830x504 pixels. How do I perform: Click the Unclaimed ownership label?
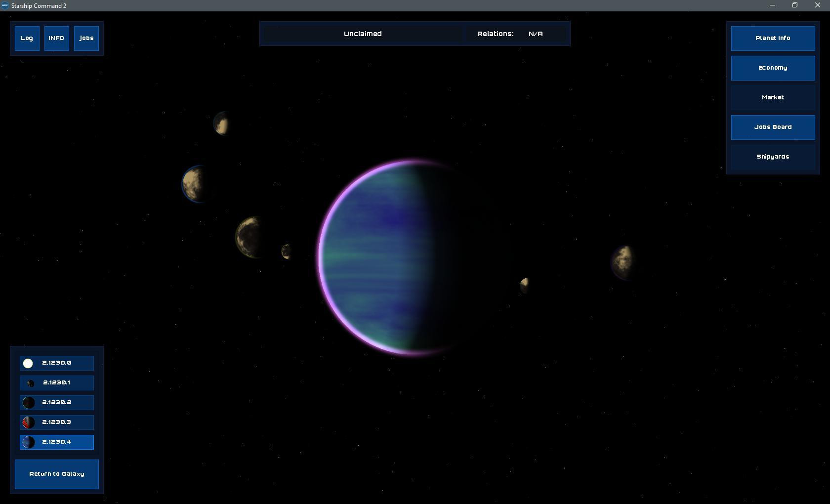[363, 34]
